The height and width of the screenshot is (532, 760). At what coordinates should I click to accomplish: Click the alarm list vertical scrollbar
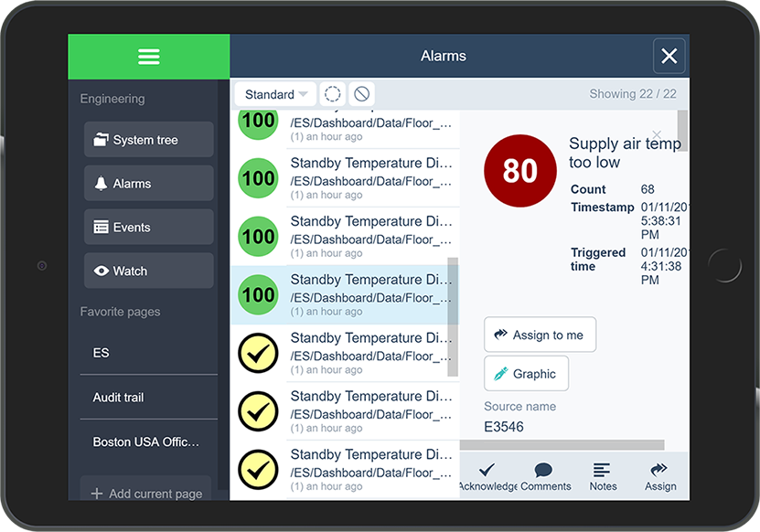tap(454, 317)
